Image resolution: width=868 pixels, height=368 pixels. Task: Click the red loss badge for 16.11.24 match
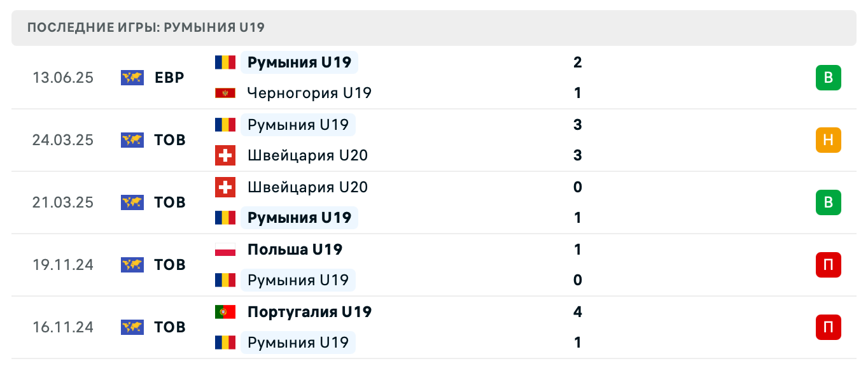coord(828,327)
